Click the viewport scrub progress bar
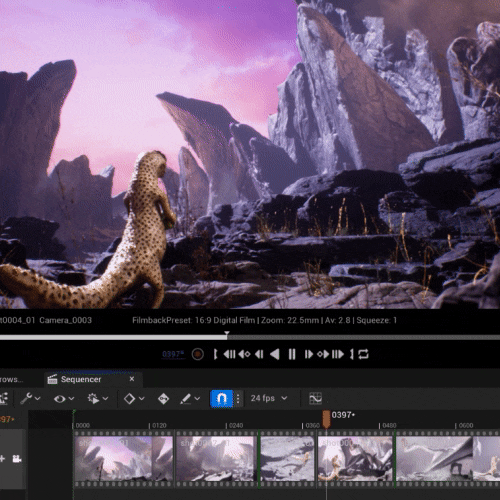 point(250,337)
